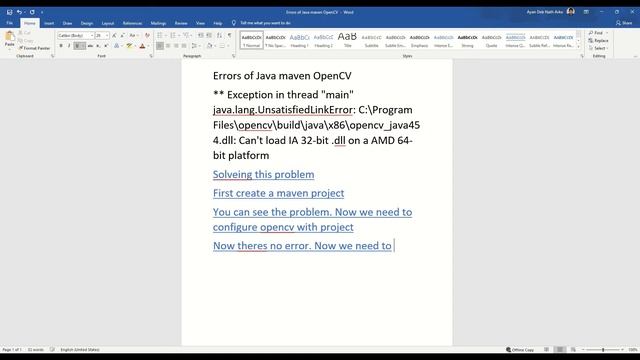The width and height of the screenshot is (640, 360).
Task: Clear all formatting with eraser icon
Action: [x=147, y=36]
